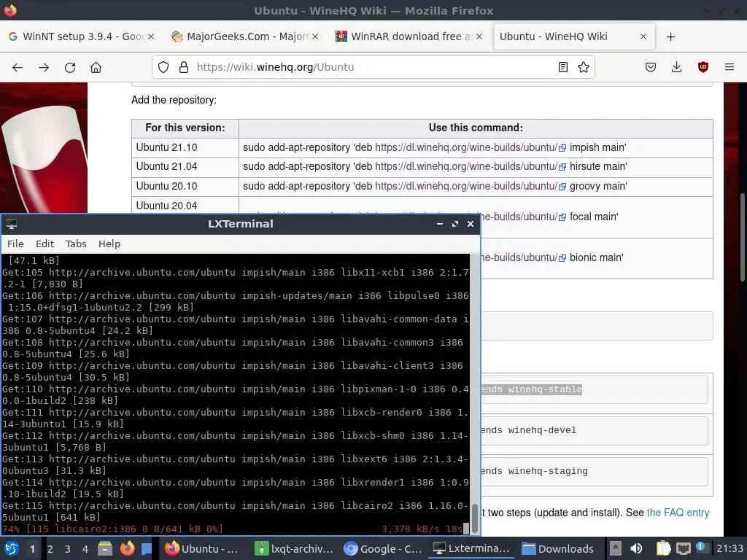Click the LXTerminal window title bar icon
Screen dimensions: 747x560
12,224
